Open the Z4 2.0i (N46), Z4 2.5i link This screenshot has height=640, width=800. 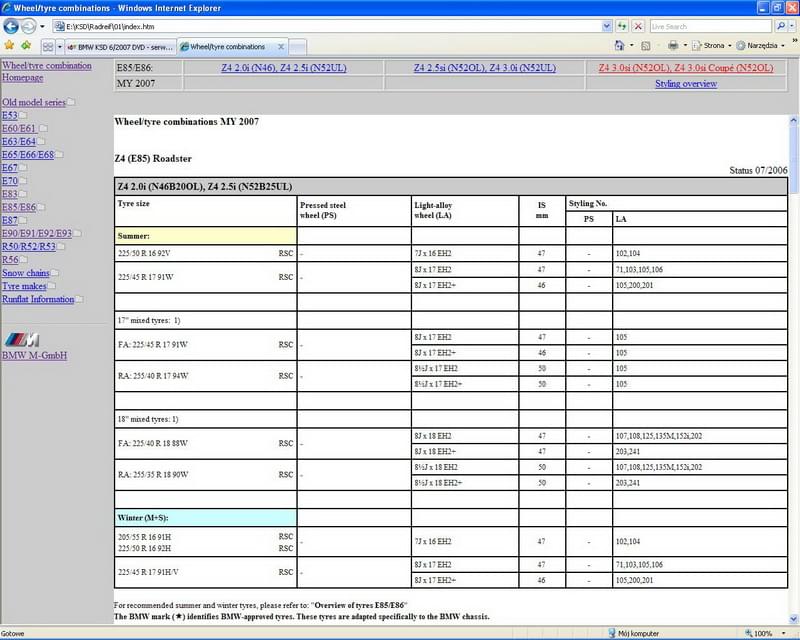(284, 68)
